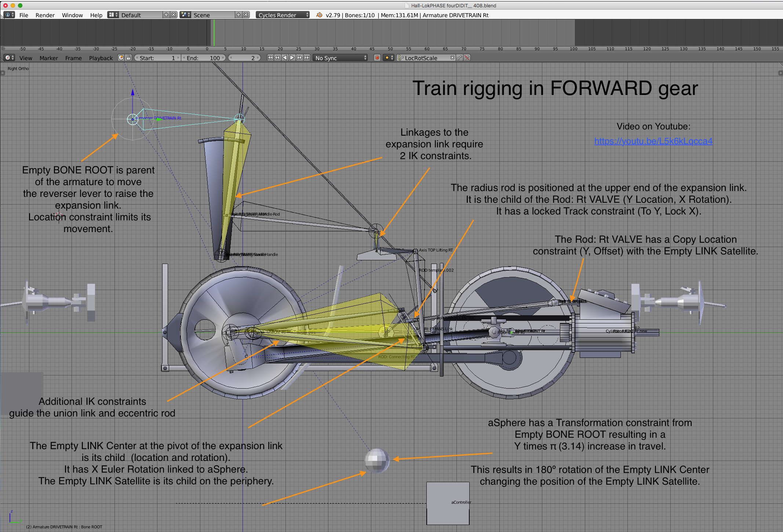This screenshot has height=532, width=783.
Task: Open the screen layout browser icon
Action: click(x=113, y=15)
